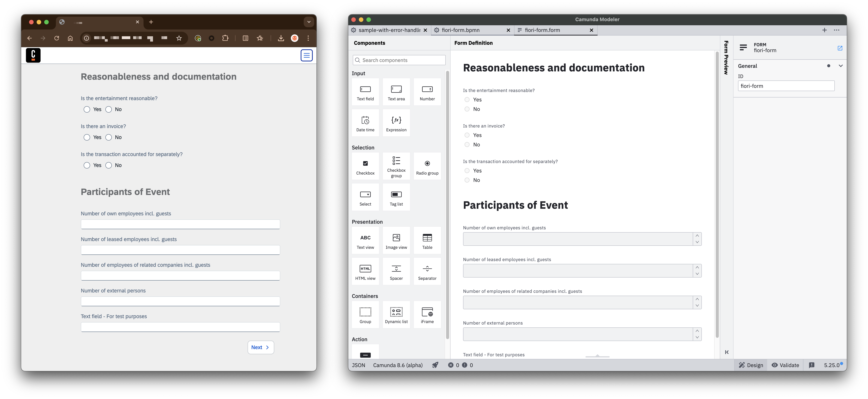Collapse the General properties section
This screenshot has height=399, width=868.
841,66
